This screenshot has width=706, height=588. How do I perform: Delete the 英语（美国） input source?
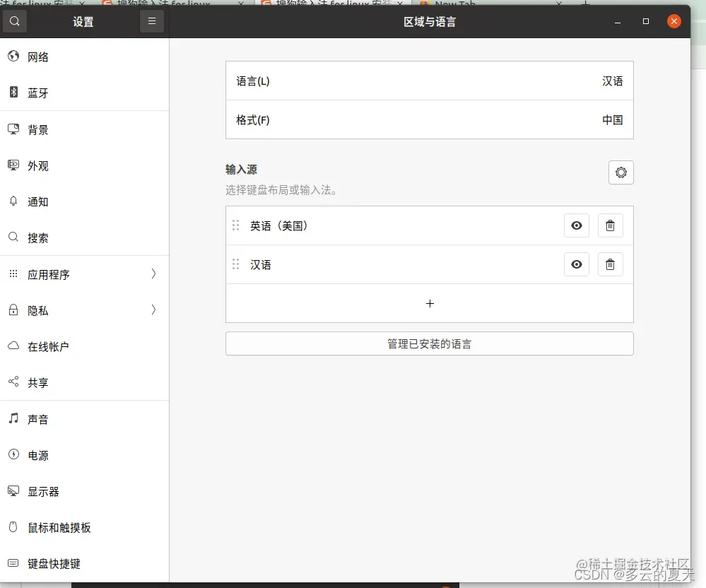(x=610, y=225)
